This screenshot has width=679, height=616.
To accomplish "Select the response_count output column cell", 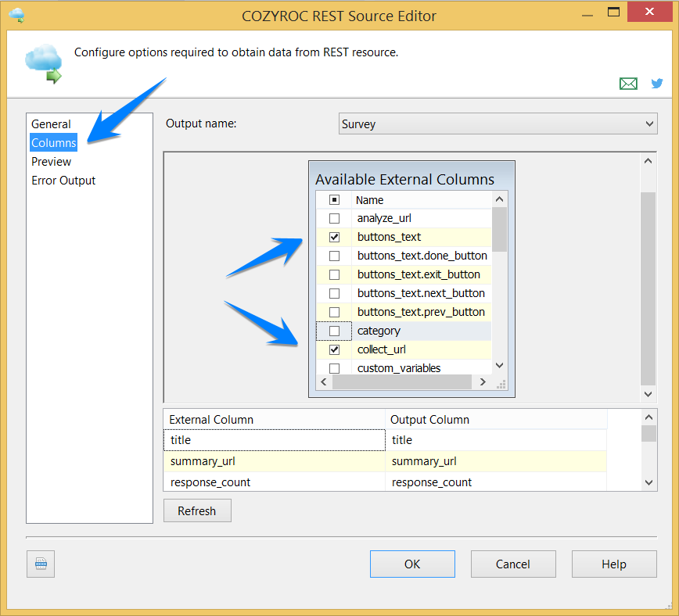I will (496, 482).
